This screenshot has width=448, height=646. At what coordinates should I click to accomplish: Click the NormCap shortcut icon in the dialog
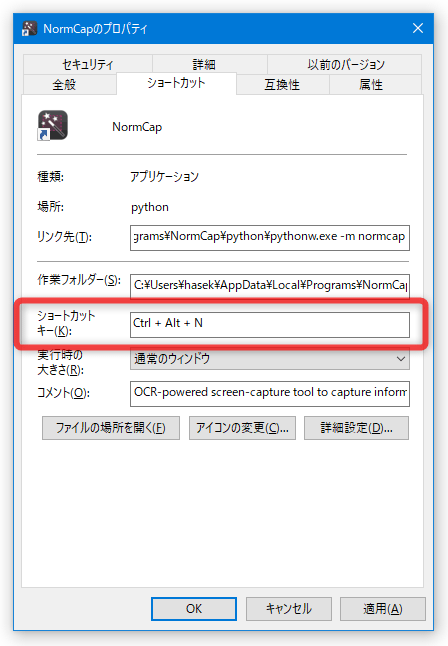point(53,125)
